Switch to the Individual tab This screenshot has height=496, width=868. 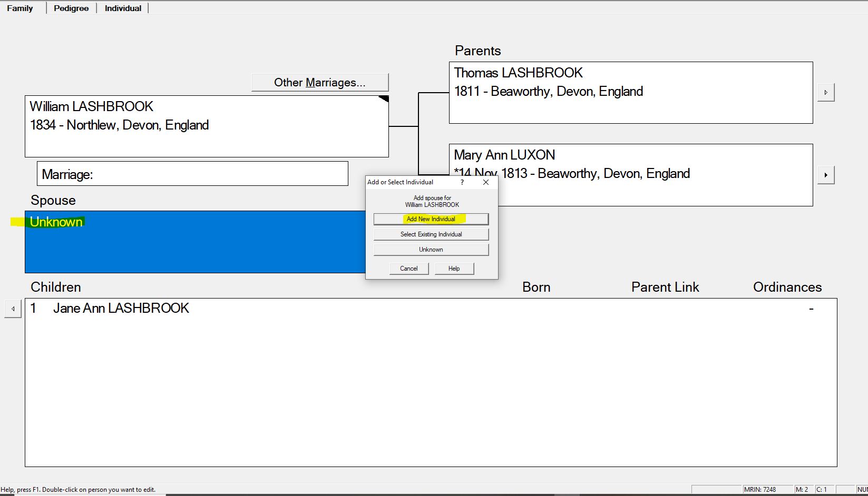tap(123, 8)
